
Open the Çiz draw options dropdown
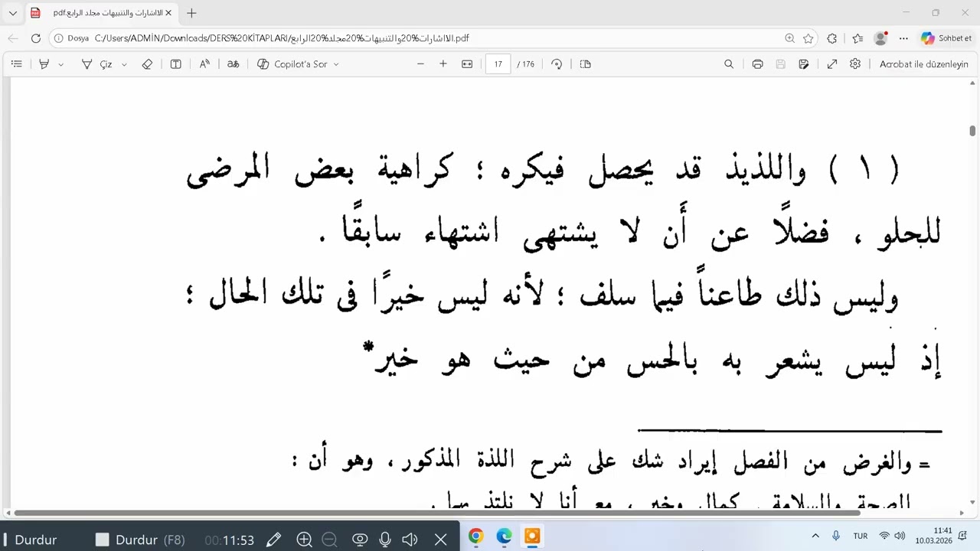tap(124, 64)
